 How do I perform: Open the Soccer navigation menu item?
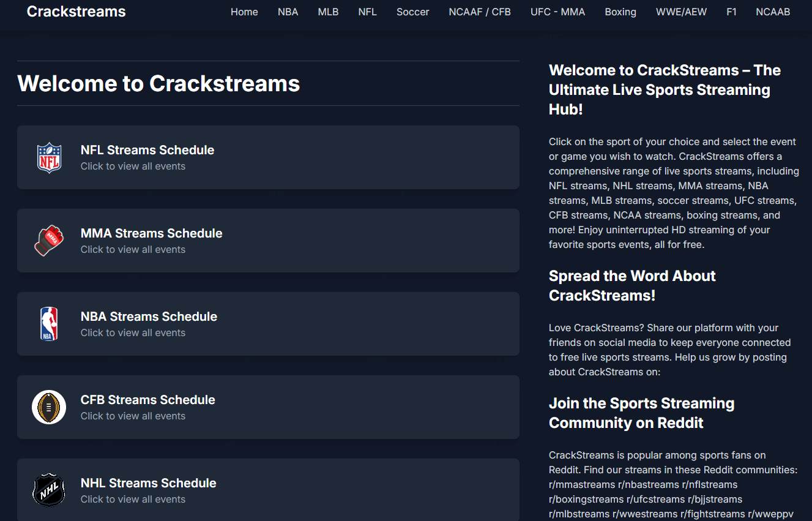(413, 12)
